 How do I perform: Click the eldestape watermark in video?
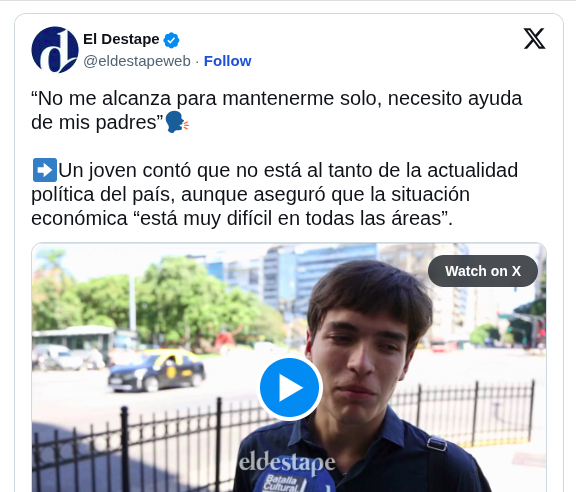287,464
